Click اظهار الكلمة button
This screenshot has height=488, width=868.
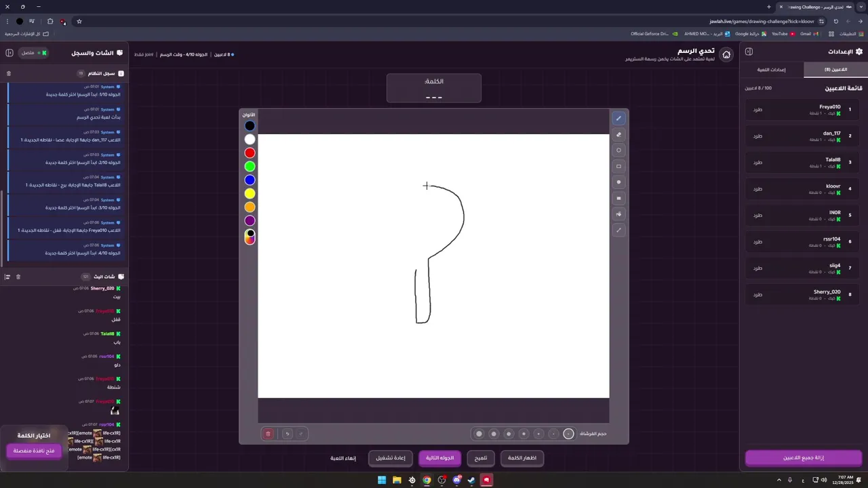pos(522,458)
